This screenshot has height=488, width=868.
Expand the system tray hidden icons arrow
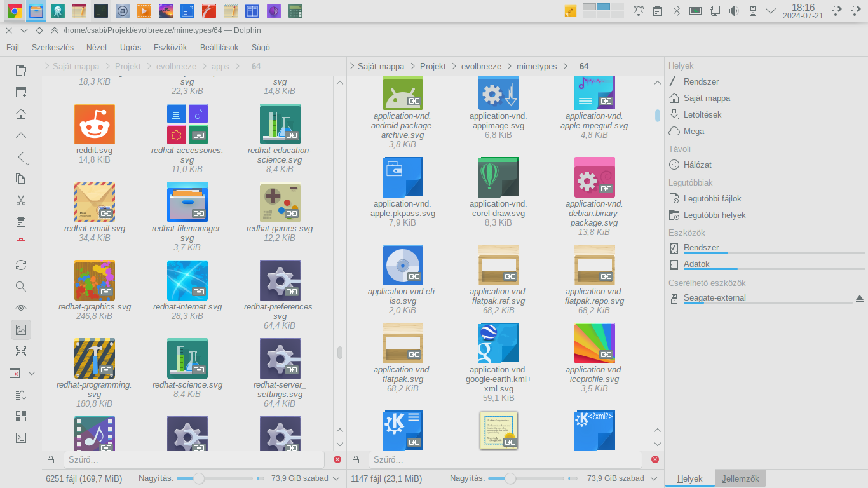[x=771, y=10]
